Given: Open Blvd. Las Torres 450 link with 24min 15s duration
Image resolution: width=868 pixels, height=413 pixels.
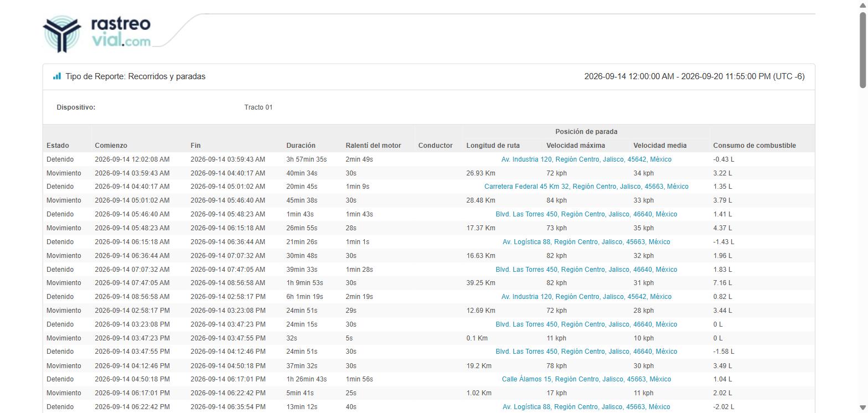Looking at the screenshot, I should click(586, 324).
